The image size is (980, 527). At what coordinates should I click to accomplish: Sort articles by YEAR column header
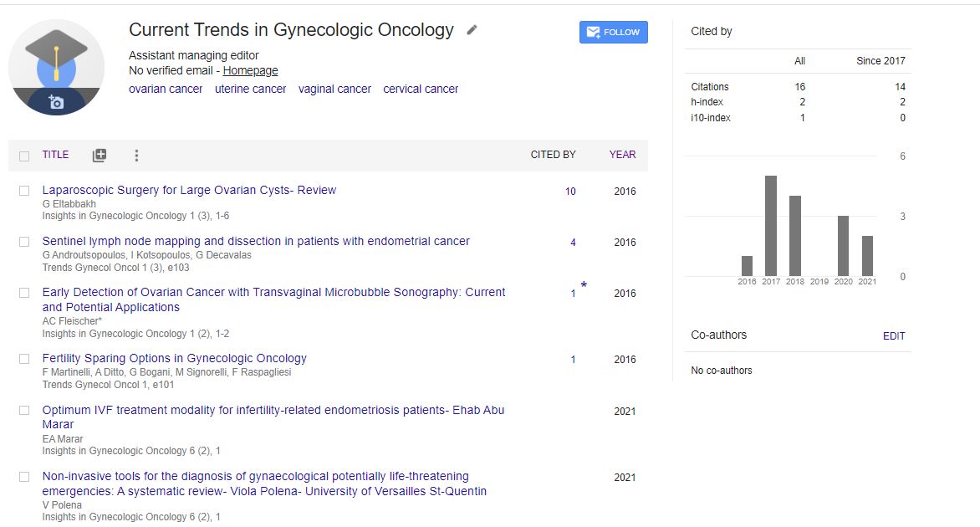tap(622, 155)
